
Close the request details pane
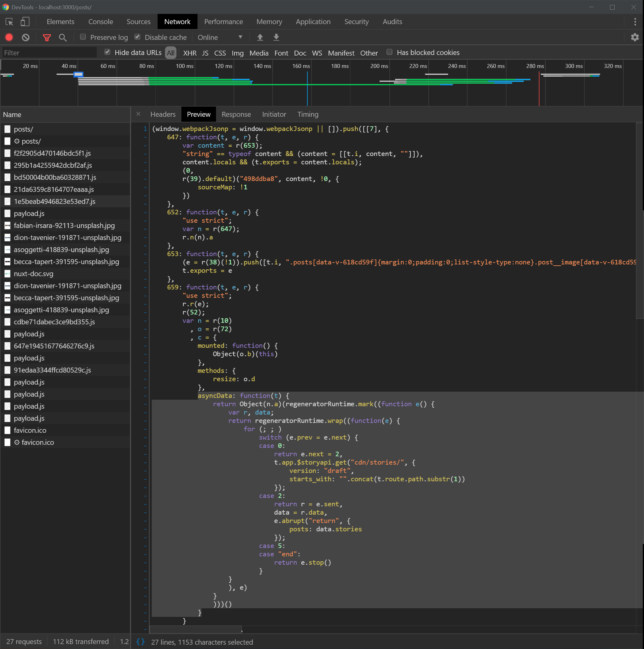[x=138, y=114]
